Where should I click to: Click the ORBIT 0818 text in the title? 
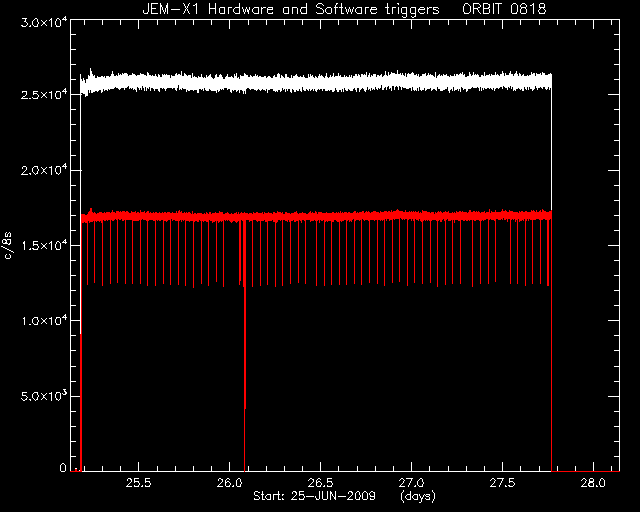pyautogui.click(x=504, y=9)
